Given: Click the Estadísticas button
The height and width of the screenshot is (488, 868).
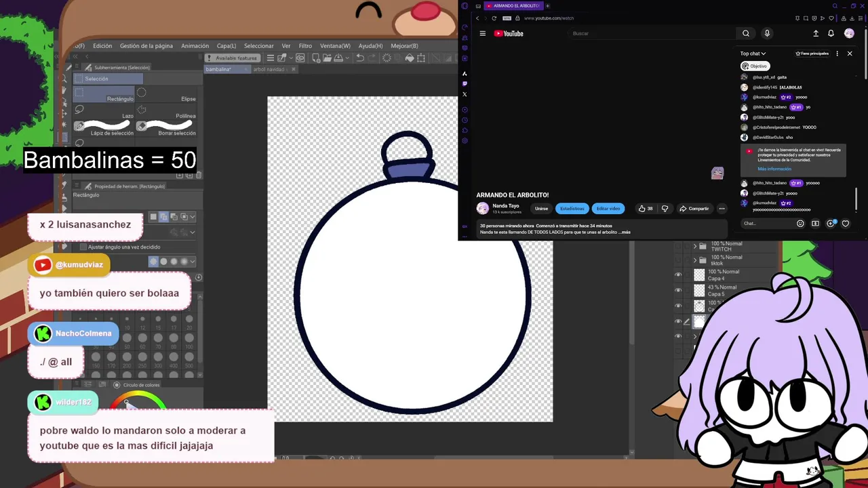Looking at the screenshot, I should pos(572,209).
